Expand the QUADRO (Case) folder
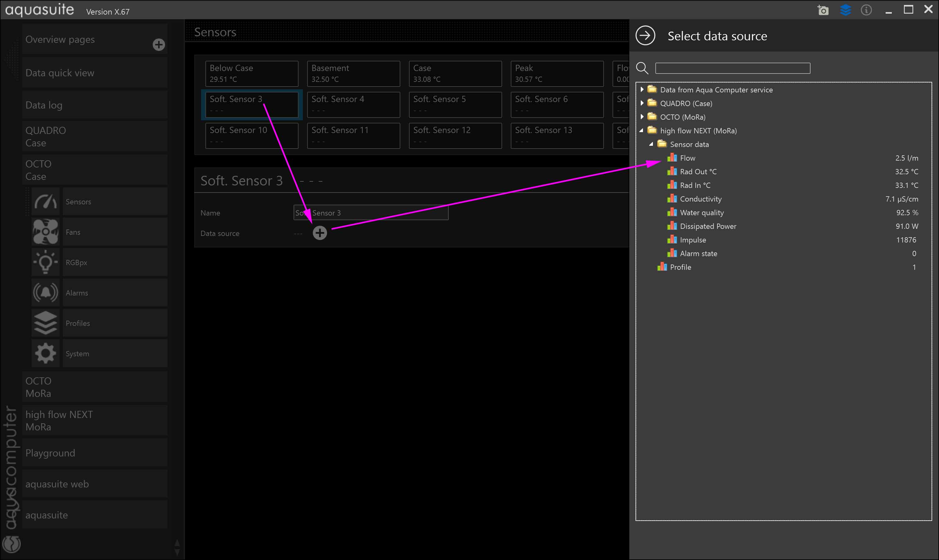 pyautogui.click(x=642, y=103)
